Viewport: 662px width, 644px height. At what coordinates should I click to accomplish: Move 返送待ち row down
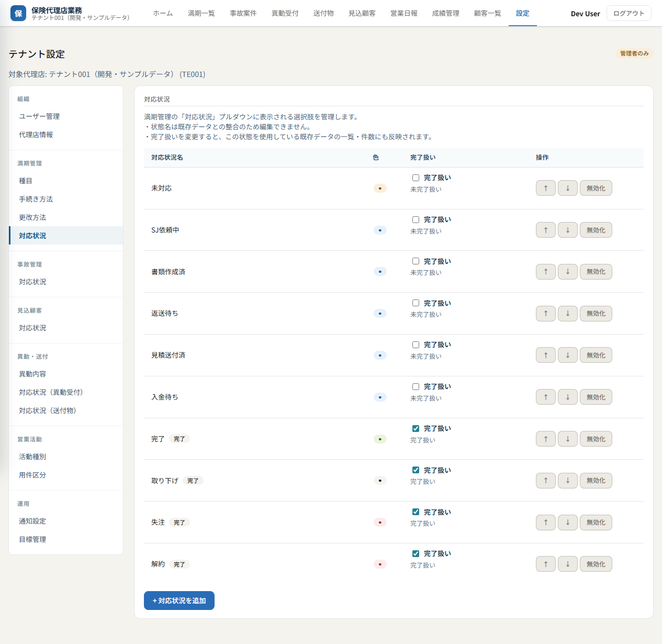[568, 314]
